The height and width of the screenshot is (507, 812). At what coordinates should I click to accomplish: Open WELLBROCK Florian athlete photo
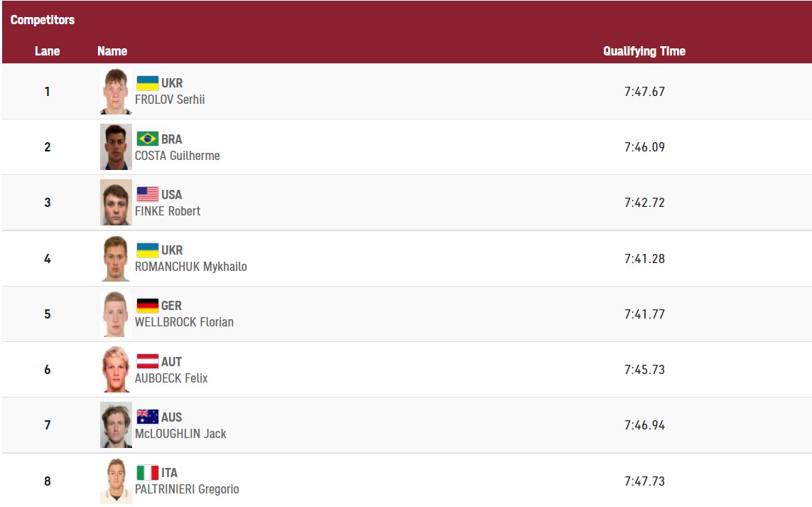[116, 314]
